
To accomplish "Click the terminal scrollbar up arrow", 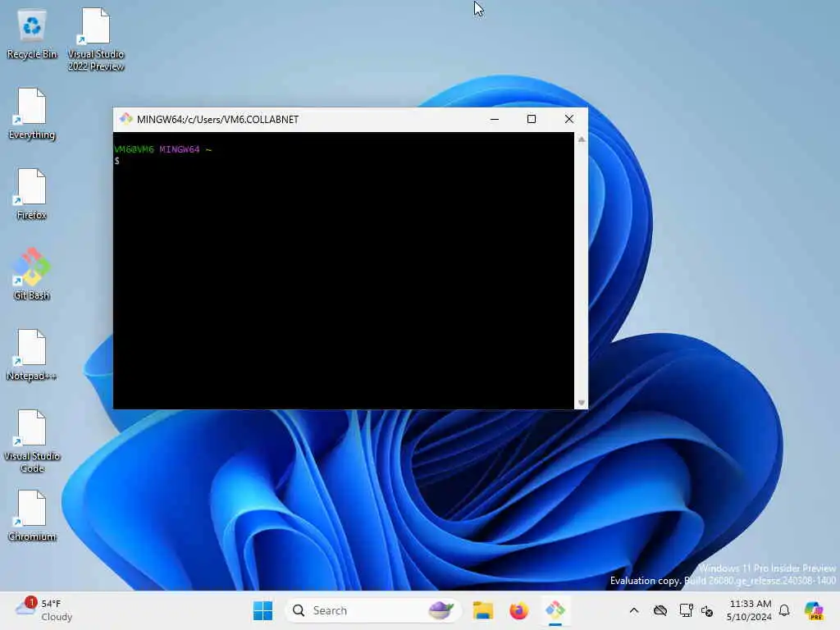I will click(582, 139).
